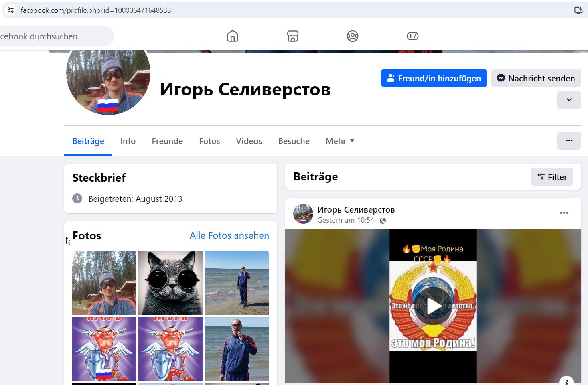This screenshot has height=385, width=588.
Task: Open the Fotos tab
Action: [209, 141]
